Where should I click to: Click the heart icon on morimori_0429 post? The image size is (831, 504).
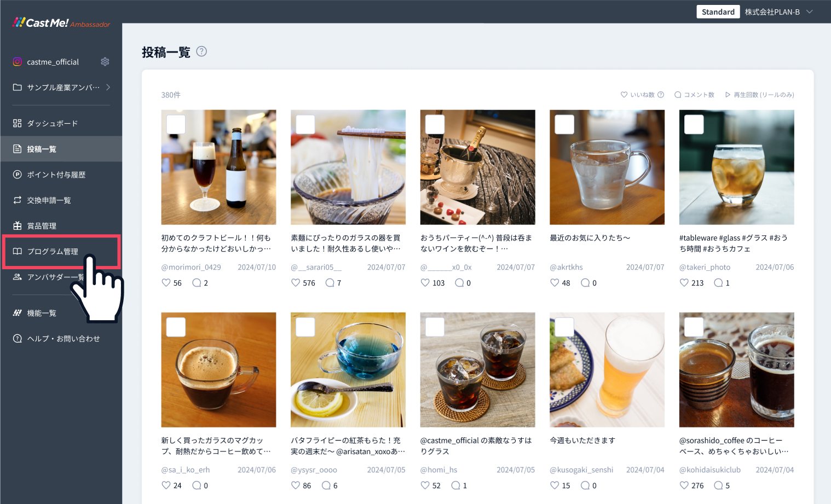click(x=166, y=283)
